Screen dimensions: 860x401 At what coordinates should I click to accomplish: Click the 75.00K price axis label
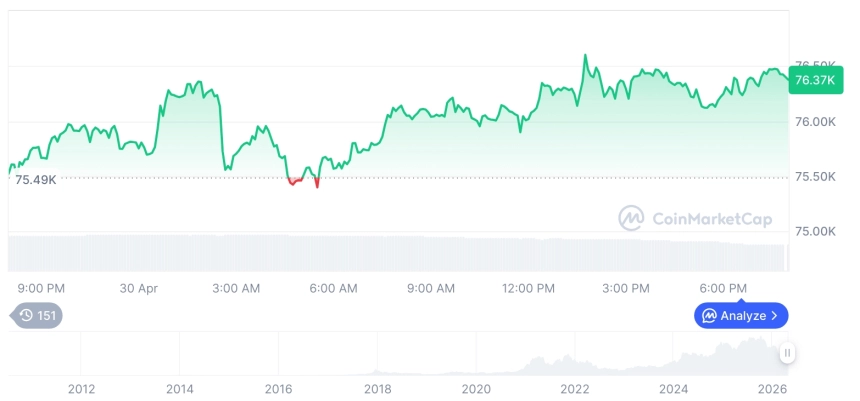[x=814, y=231]
